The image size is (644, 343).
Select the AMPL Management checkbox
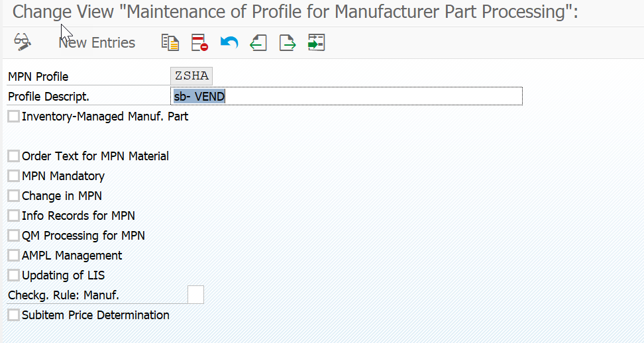pos(13,256)
